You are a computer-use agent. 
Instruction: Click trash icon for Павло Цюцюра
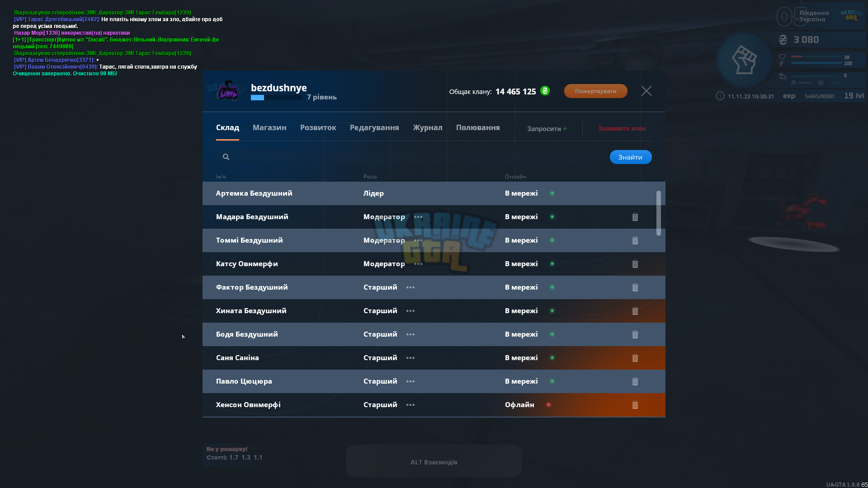tap(635, 381)
